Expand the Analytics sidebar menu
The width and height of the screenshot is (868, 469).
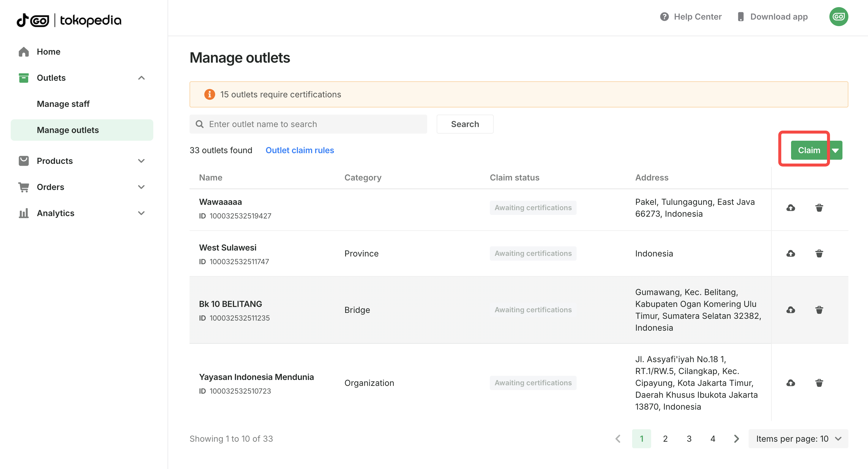(x=141, y=213)
